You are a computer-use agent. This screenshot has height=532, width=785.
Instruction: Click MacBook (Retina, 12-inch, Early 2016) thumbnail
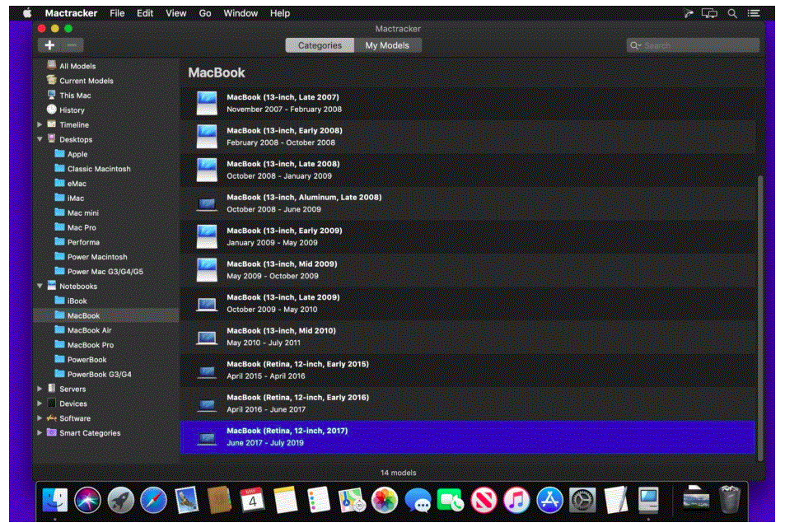click(207, 404)
